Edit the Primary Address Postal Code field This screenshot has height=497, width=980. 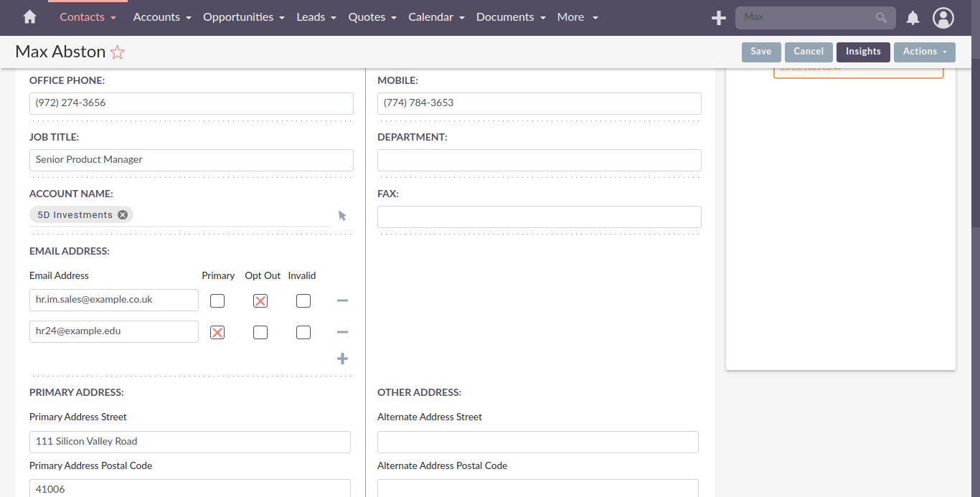coord(190,488)
